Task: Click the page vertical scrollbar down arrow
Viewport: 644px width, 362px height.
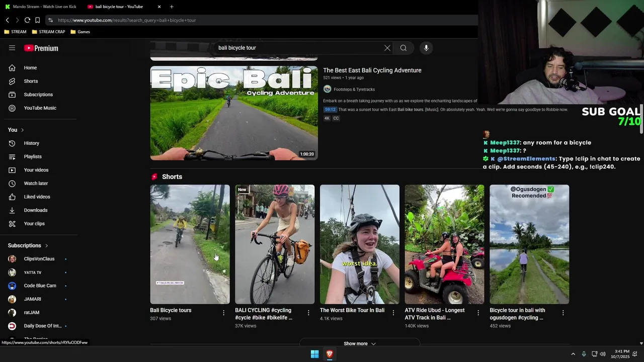Action: 641,343
